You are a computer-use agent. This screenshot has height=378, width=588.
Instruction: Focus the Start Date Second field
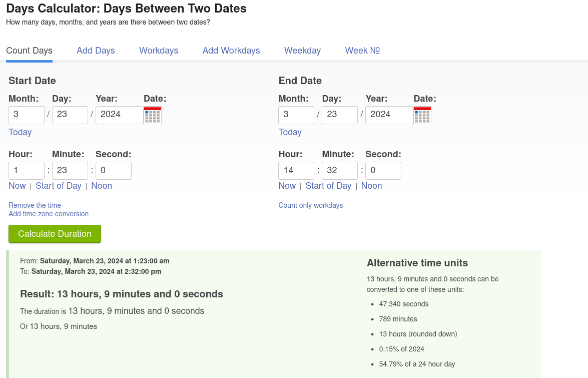(114, 171)
